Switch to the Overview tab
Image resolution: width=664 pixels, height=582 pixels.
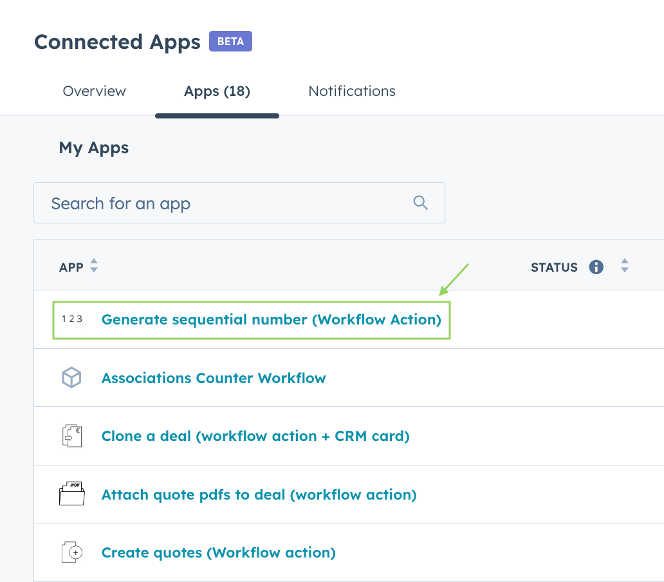tap(94, 91)
